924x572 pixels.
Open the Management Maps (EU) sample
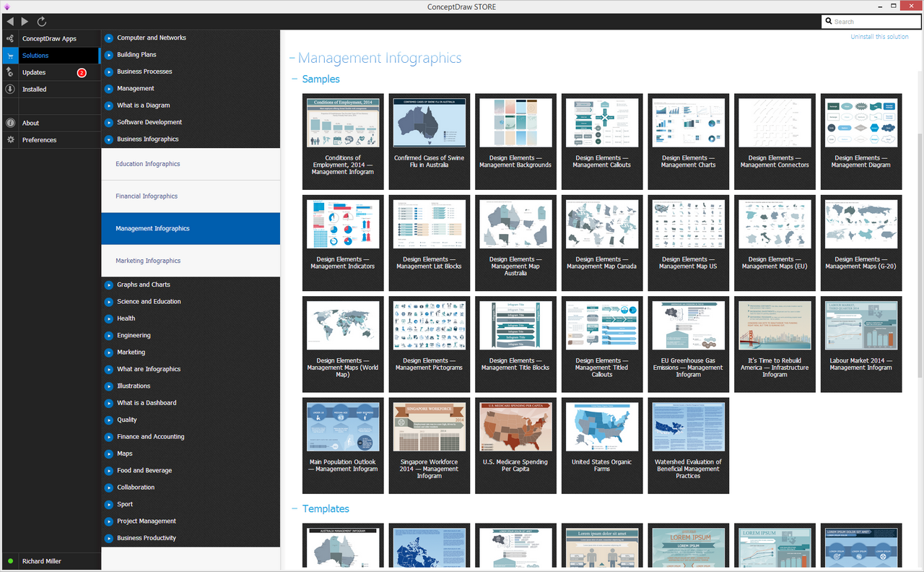click(775, 243)
